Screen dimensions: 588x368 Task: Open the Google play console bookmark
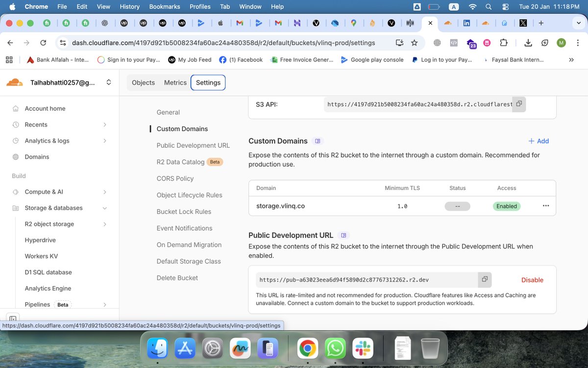point(371,60)
